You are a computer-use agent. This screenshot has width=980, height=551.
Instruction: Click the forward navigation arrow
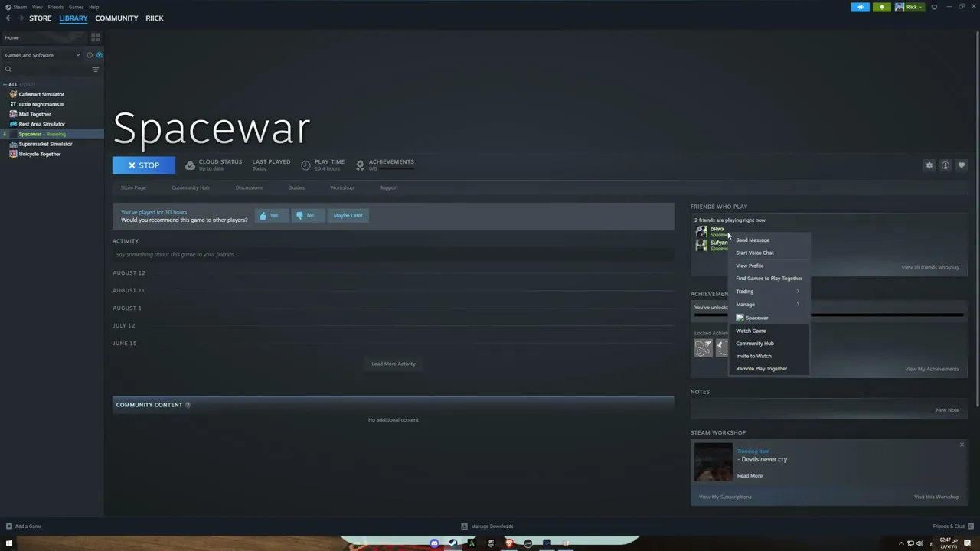pyautogui.click(x=20, y=18)
